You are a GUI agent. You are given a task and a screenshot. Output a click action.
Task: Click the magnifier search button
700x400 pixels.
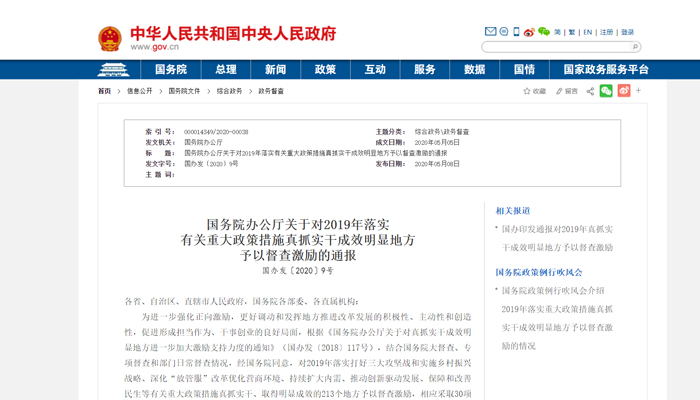635,46
